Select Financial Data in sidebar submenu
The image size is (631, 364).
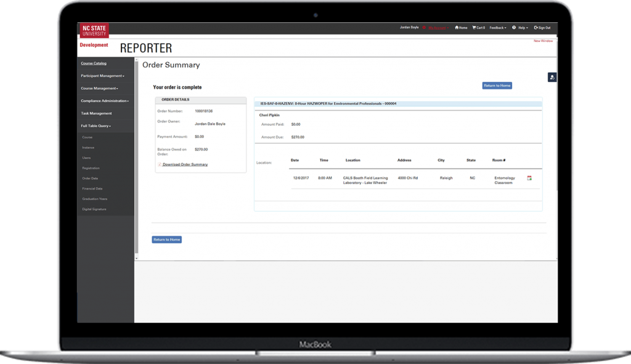(x=92, y=188)
